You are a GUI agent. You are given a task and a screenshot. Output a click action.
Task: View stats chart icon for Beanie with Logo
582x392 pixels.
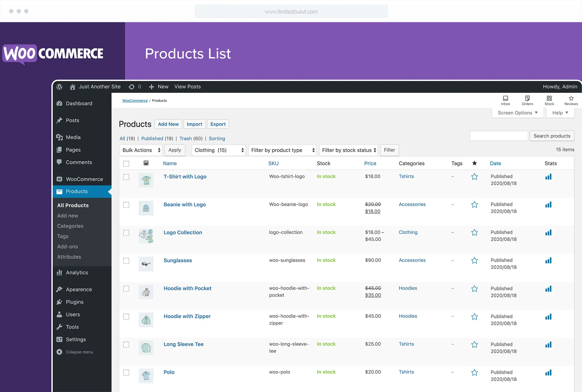[548, 205]
